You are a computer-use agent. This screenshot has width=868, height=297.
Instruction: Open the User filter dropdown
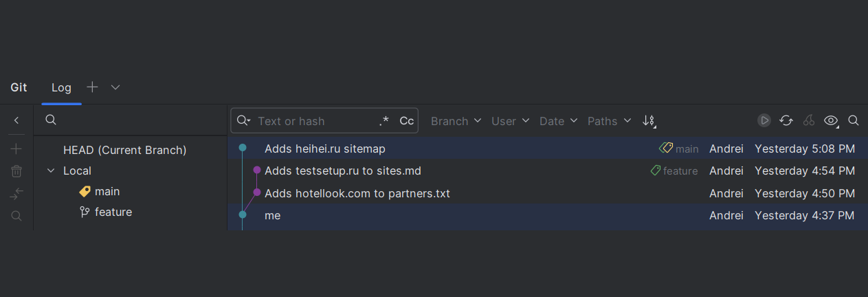click(511, 121)
